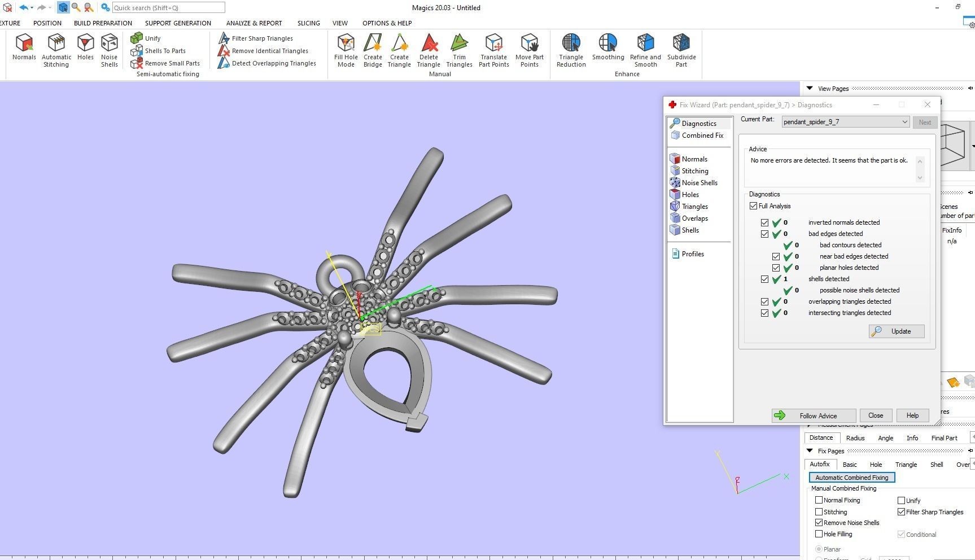Click Remove Small Parts

coord(165,63)
